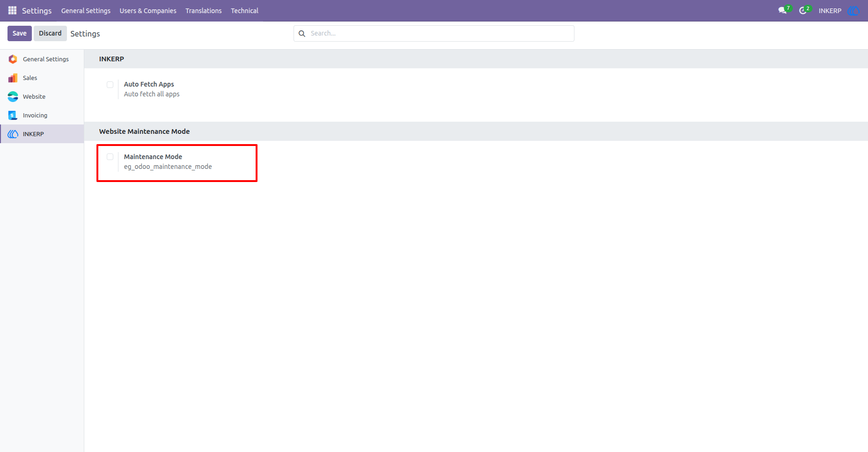Open the Technical menu

point(244,10)
